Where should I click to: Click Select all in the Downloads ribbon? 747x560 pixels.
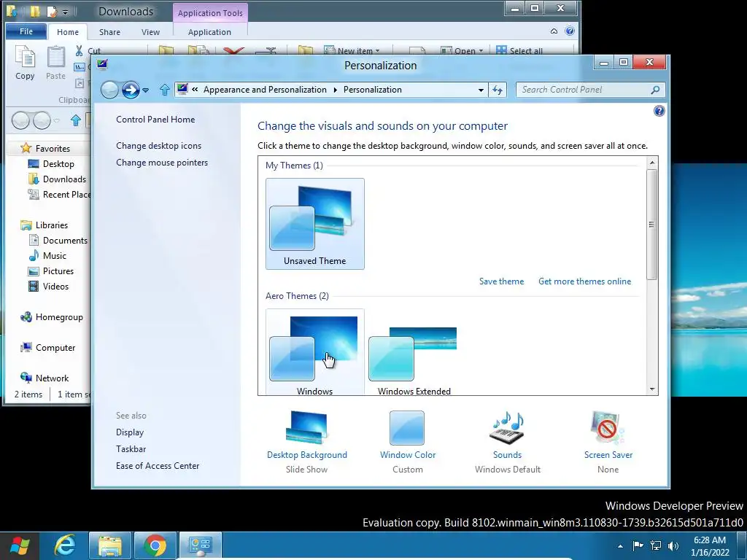tap(519, 50)
